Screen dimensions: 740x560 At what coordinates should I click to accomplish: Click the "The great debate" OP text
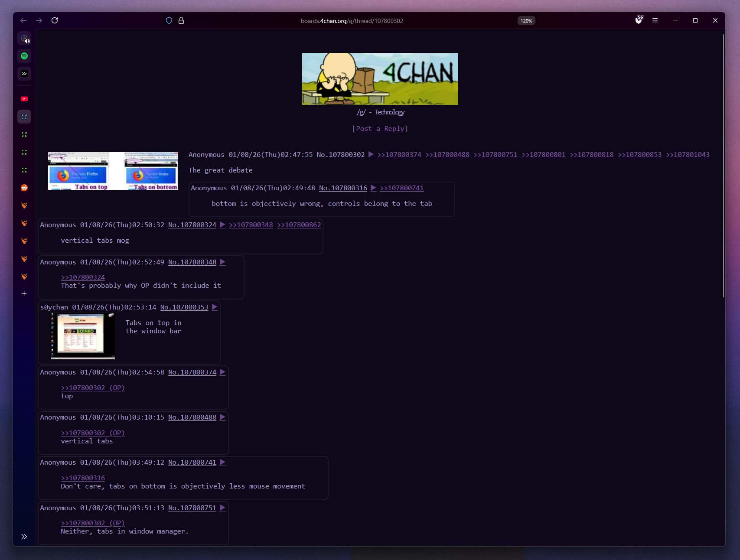click(x=221, y=170)
